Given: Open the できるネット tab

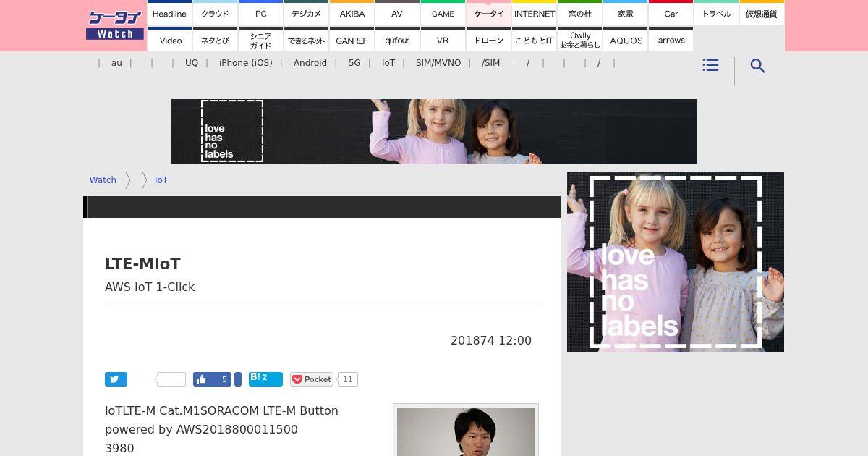Looking at the screenshot, I should 306,41.
